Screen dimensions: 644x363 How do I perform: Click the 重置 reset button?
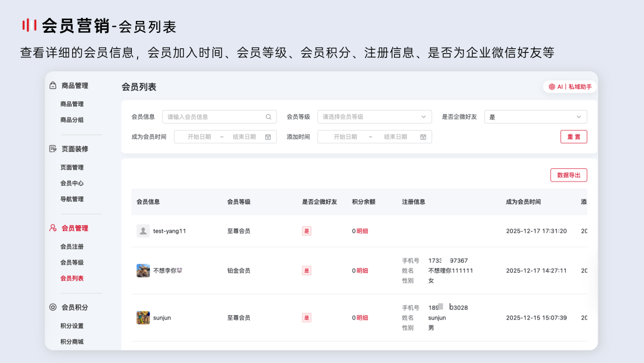[573, 137]
